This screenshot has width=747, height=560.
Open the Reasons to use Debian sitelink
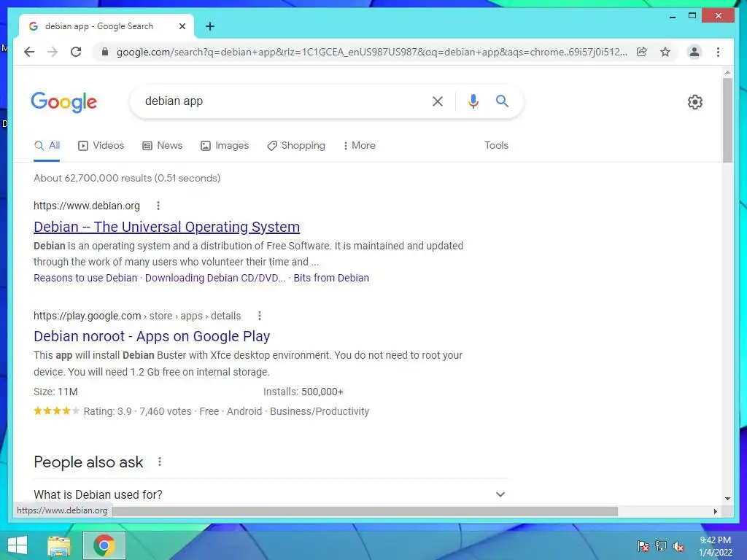pyautogui.click(x=85, y=278)
